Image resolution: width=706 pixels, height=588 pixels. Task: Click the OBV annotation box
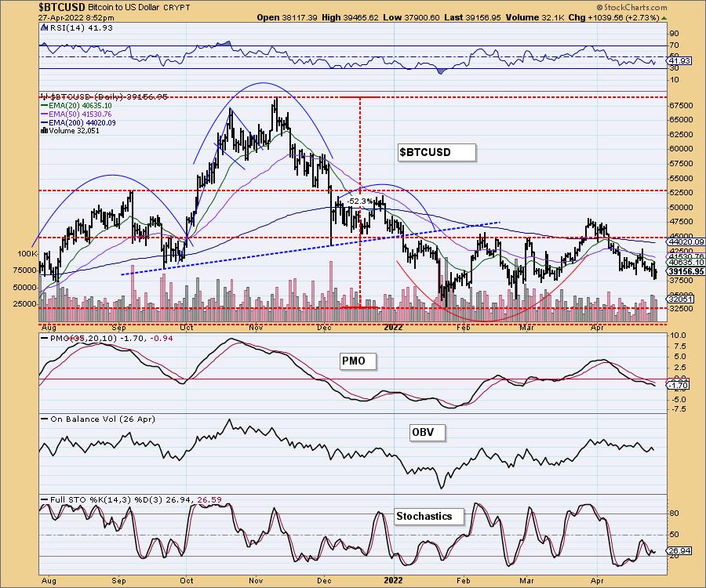(x=428, y=433)
